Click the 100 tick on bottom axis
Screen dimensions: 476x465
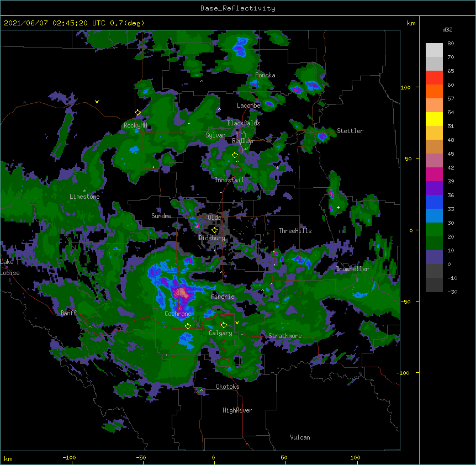pos(355,457)
